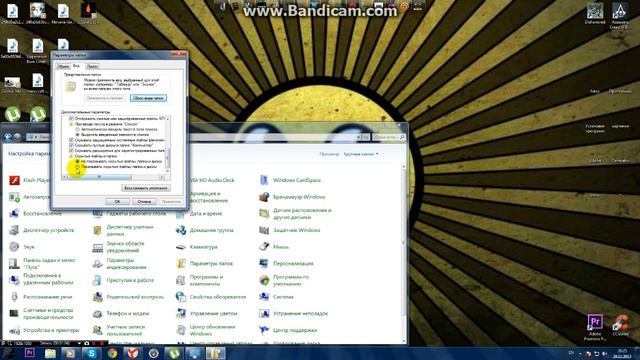
Task: Open Телефон и модем
Action: 121,313
